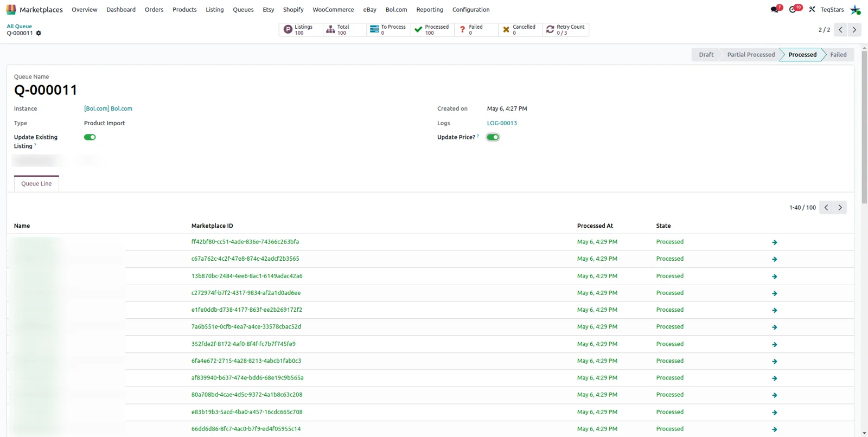Open row arrow for c67a762c-4c2f line
The image size is (868, 437).
(774, 259)
